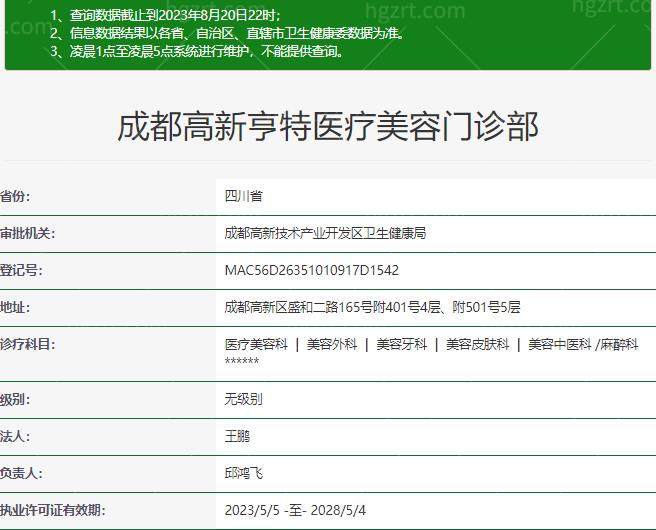Select the 美容外科 entry

[332, 344]
